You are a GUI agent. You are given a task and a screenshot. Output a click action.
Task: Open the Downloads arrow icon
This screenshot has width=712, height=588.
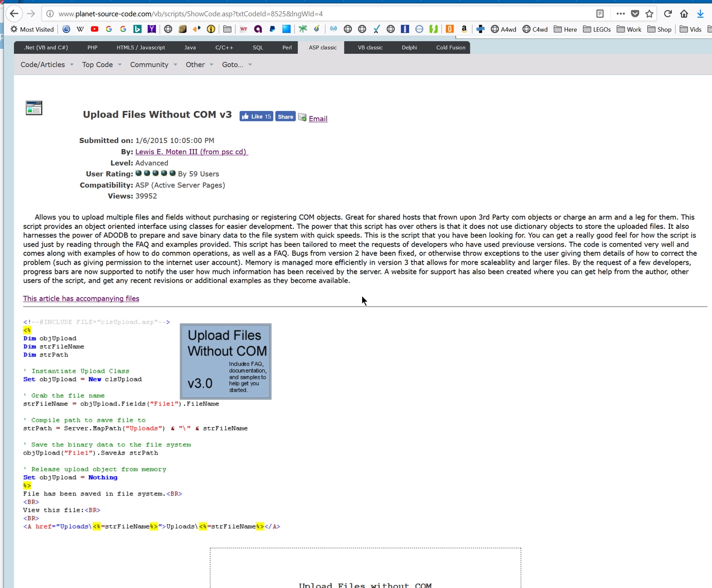pos(700,14)
